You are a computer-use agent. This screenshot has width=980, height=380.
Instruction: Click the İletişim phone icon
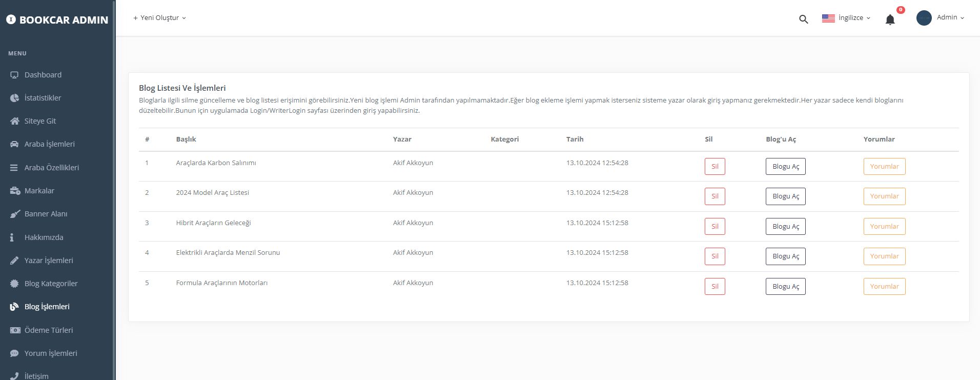tap(14, 376)
